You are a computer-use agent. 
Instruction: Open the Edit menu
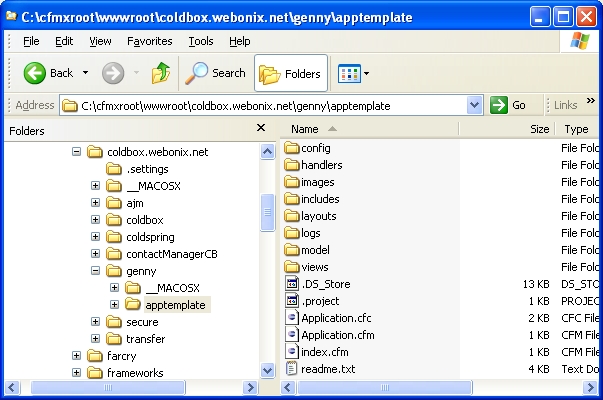pyautogui.click(x=64, y=41)
